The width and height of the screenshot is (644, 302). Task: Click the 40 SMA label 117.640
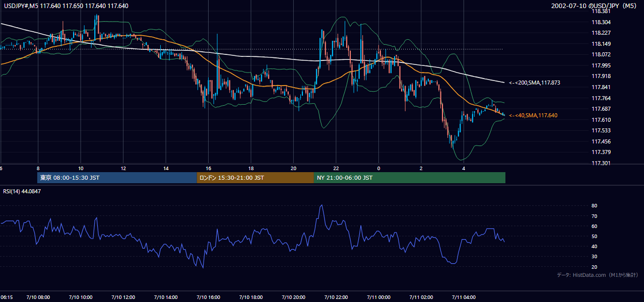tap(533, 115)
